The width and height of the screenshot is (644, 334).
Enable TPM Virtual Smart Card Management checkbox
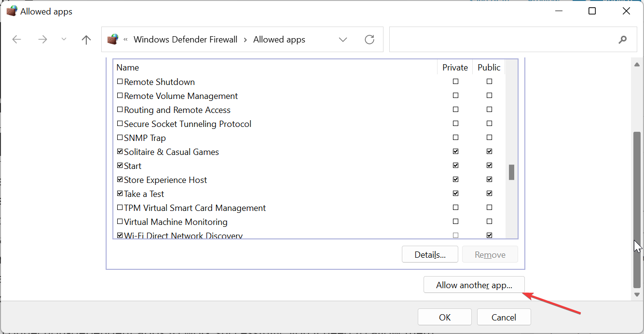(120, 208)
